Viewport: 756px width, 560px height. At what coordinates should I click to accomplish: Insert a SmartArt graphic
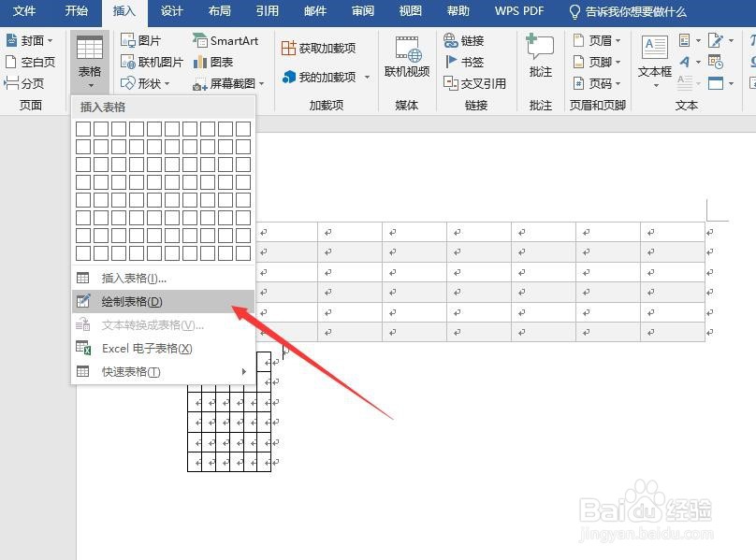click(x=225, y=39)
